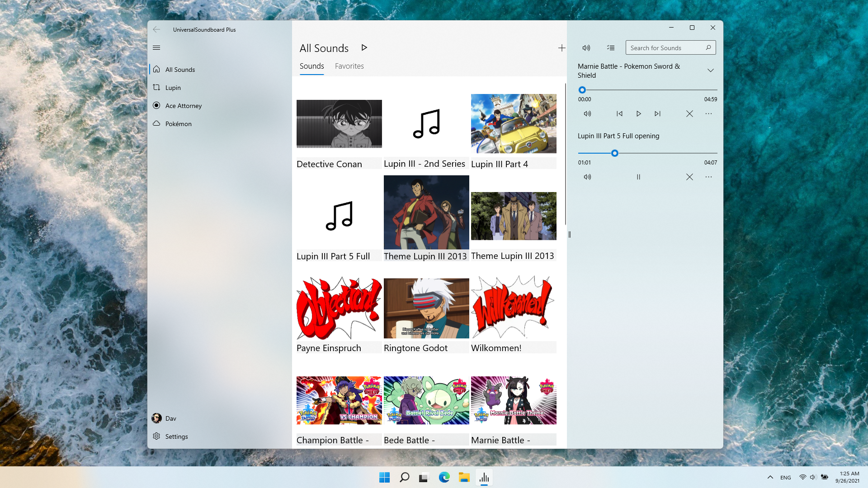Click the pause button for Lupin III Part 5
868x488 pixels.
637,177
